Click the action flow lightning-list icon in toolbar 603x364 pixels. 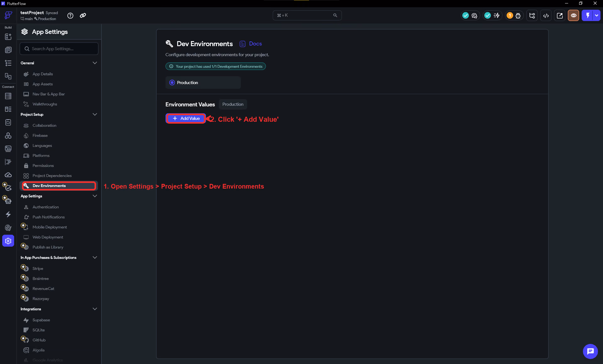point(497,15)
